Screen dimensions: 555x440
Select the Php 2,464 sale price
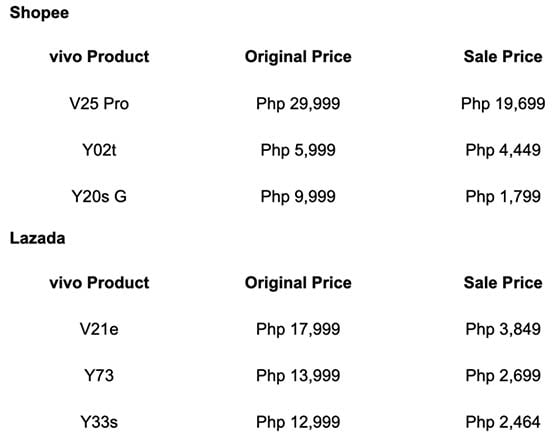(503, 422)
